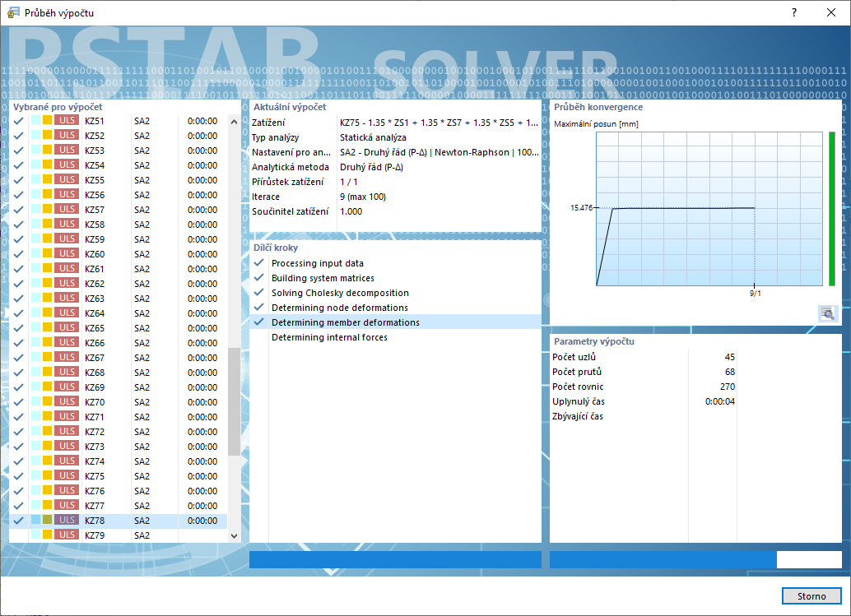Click the Počet uzlů value 45

point(729,357)
